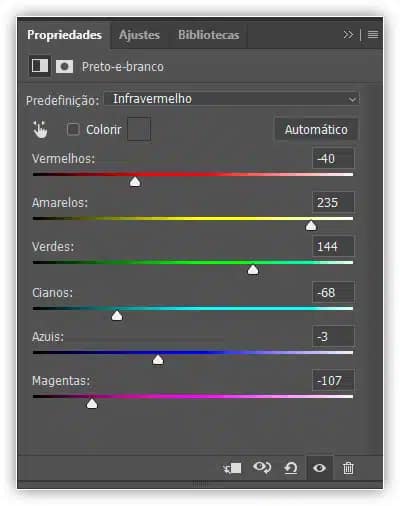This screenshot has height=506, width=400.
Task: Click the clip to layer icon
Action: (232, 468)
